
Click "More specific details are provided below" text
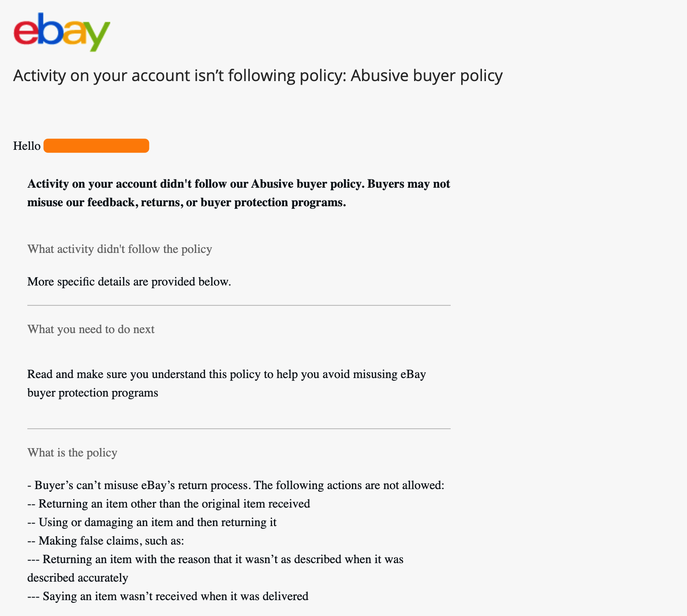[x=129, y=282]
